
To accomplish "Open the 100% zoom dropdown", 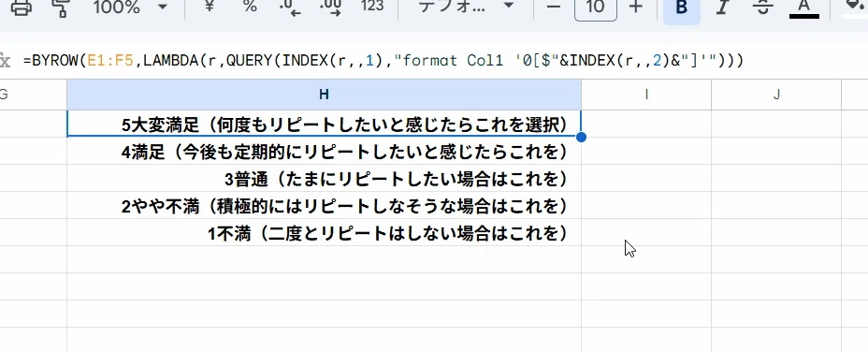I will coord(131,7).
